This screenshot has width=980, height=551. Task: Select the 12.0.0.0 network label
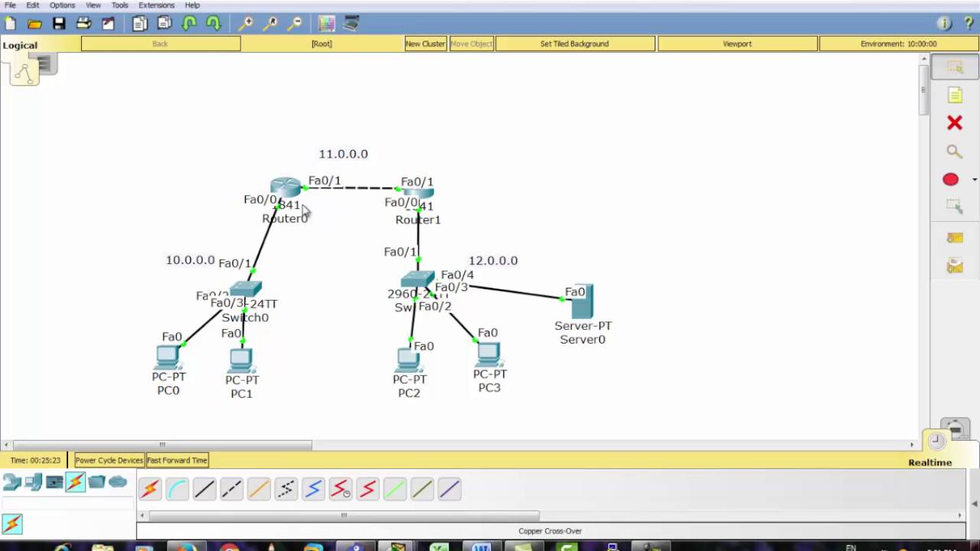tap(493, 261)
